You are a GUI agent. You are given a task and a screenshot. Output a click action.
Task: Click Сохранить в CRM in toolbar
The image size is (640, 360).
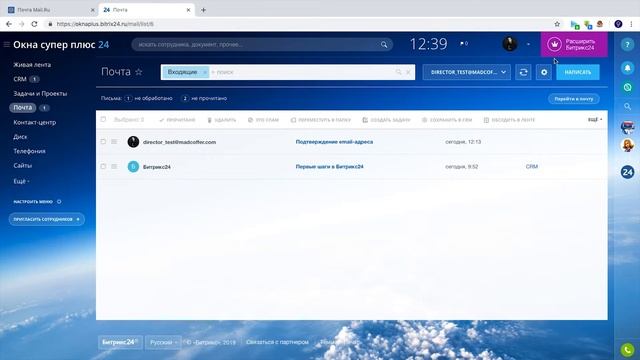click(447, 120)
